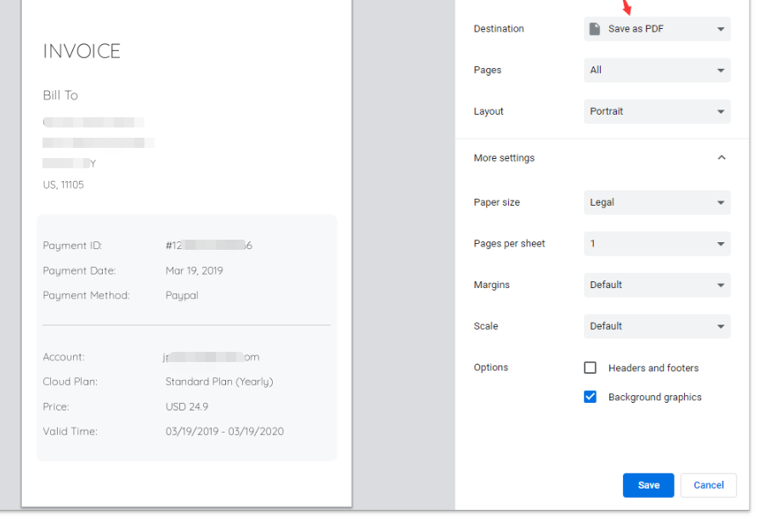758x532 pixels.
Task: Click the 'Destination' label
Action: [x=499, y=29]
